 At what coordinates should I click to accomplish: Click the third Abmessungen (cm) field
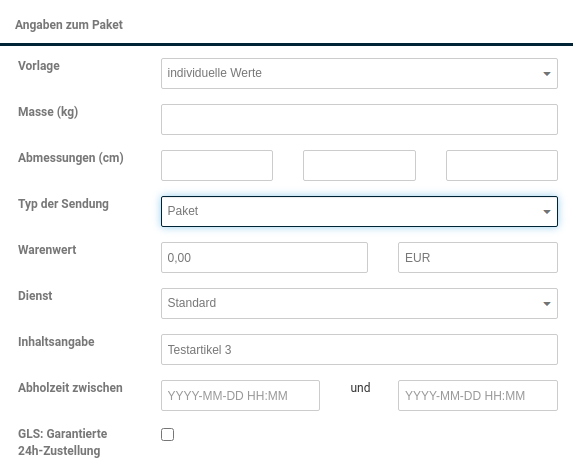point(502,165)
